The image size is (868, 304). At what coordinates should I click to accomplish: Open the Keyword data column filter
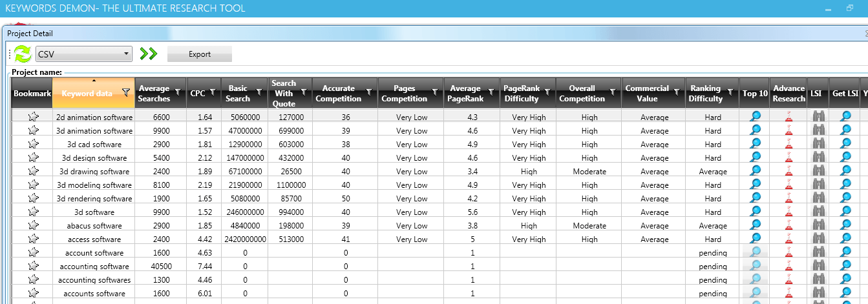click(x=126, y=93)
